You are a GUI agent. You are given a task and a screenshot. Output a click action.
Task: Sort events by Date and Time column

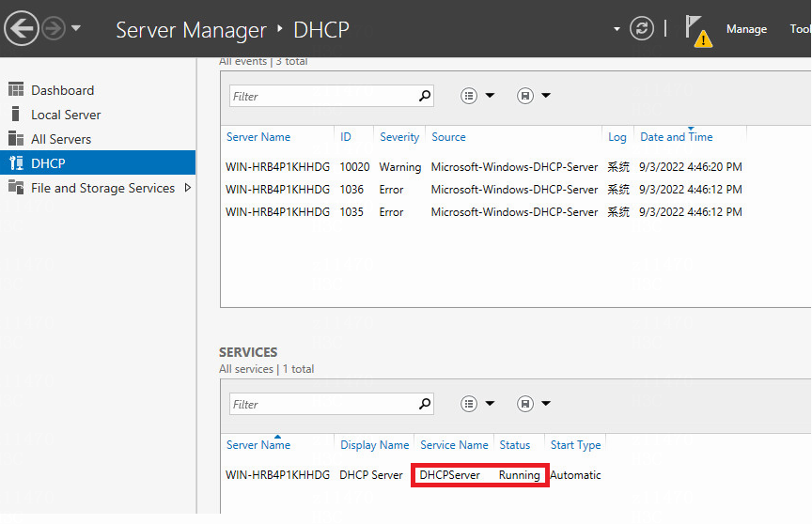click(677, 137)
